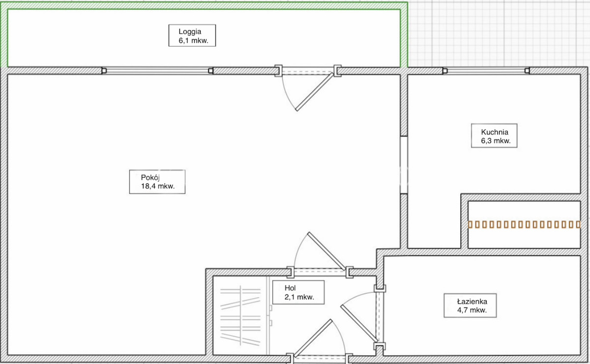Select the Łazienka 4,7 mkw. label
590x364 pixels.
(470, 305)
